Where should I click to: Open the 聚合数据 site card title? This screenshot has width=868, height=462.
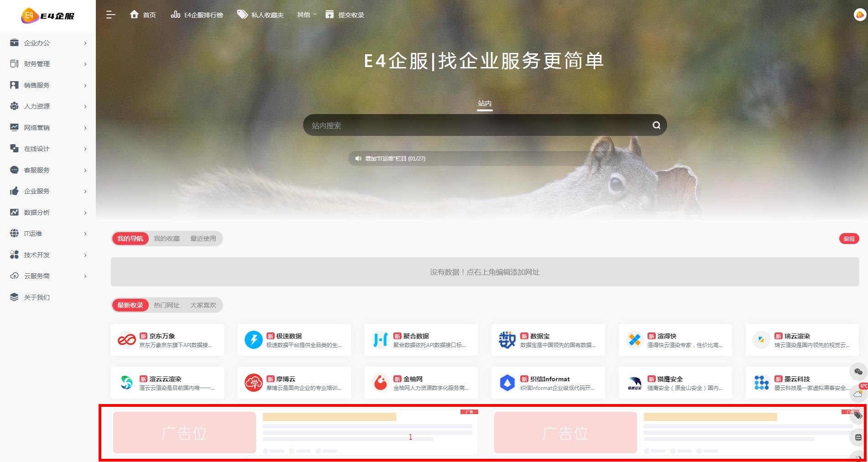(416, 336)
